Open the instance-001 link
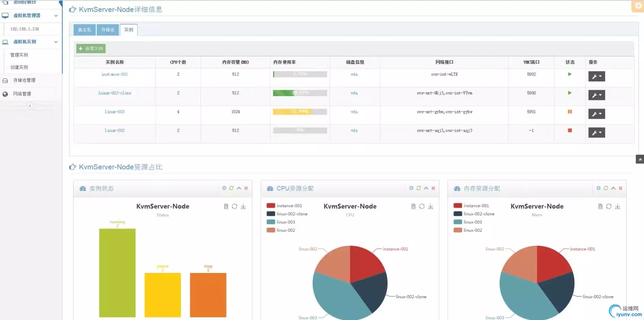Viewport: 644px width, 320px height. coord(114,74)
